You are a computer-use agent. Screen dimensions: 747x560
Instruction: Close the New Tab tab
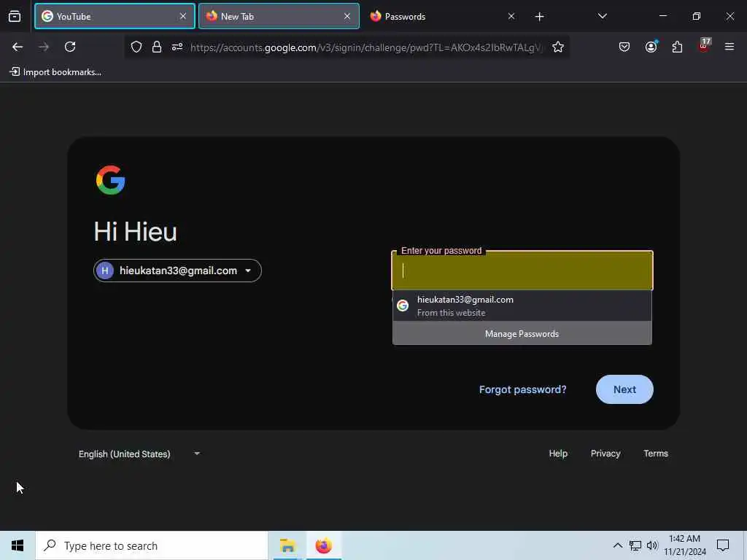tap(347, 16)
